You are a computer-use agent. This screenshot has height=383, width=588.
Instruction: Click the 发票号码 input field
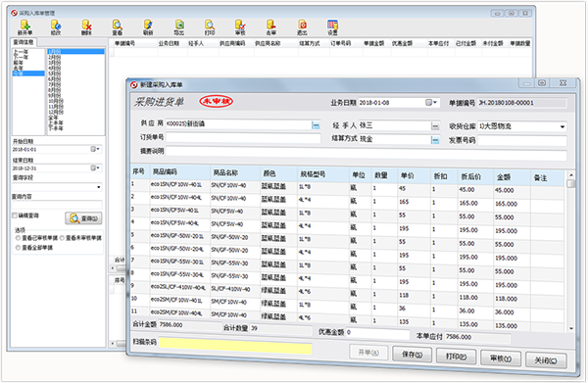(521, 141)
